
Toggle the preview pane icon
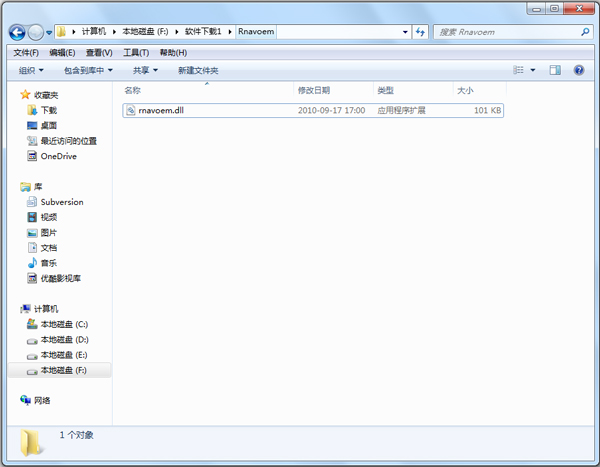tap(553, 70)
